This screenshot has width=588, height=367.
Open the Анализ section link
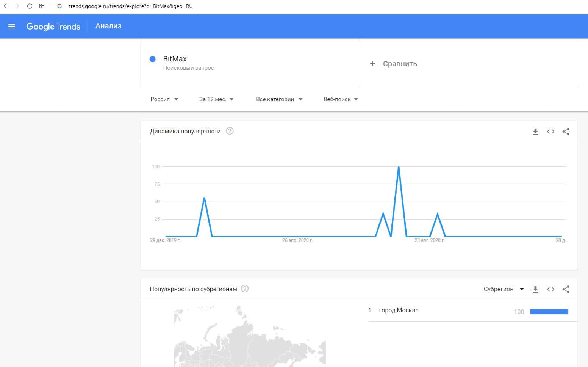pos(108,26)
